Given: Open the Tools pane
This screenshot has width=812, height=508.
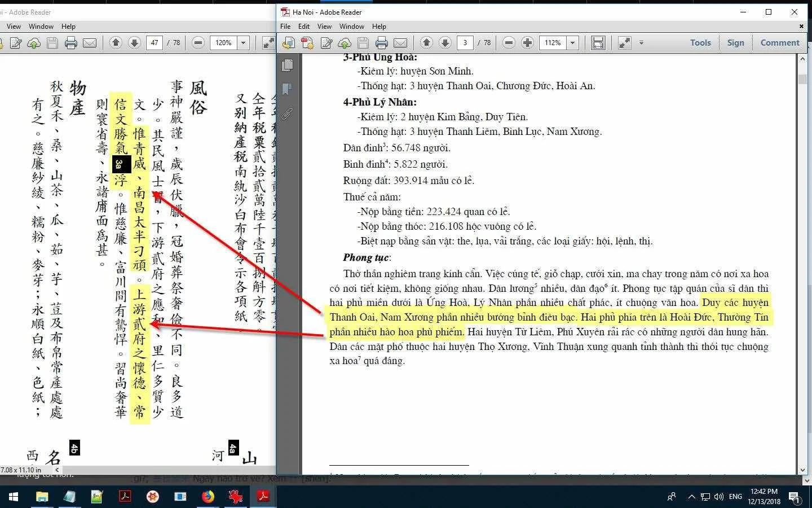Looking at the screenshot, I should pyautogui.click(x=700, y=43).
